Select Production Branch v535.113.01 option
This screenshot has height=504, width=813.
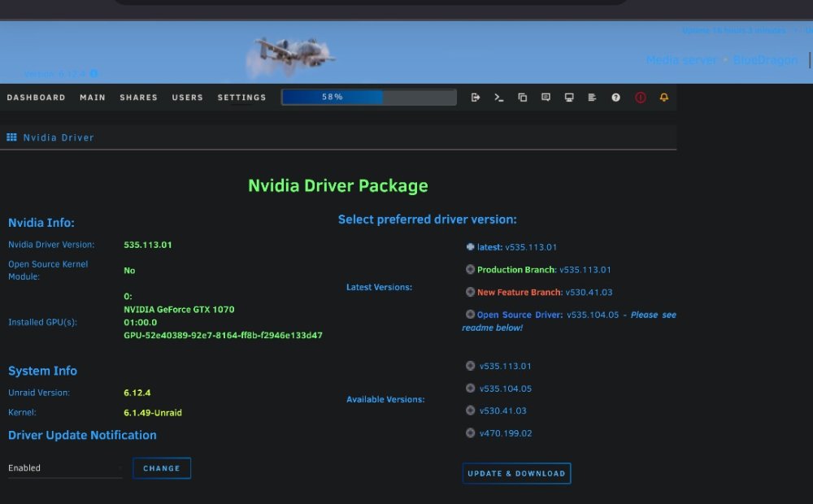470,269
